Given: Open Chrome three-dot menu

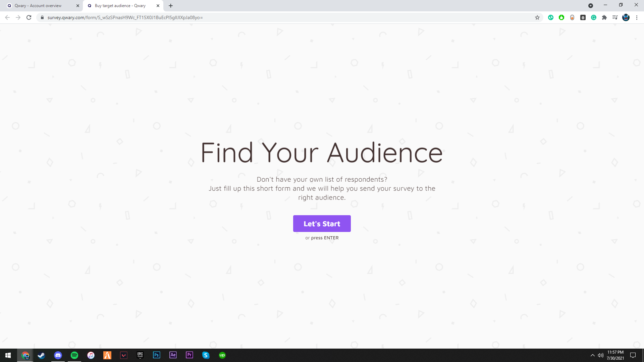Looking at the screenshot, I should click(x=637, y=17).
